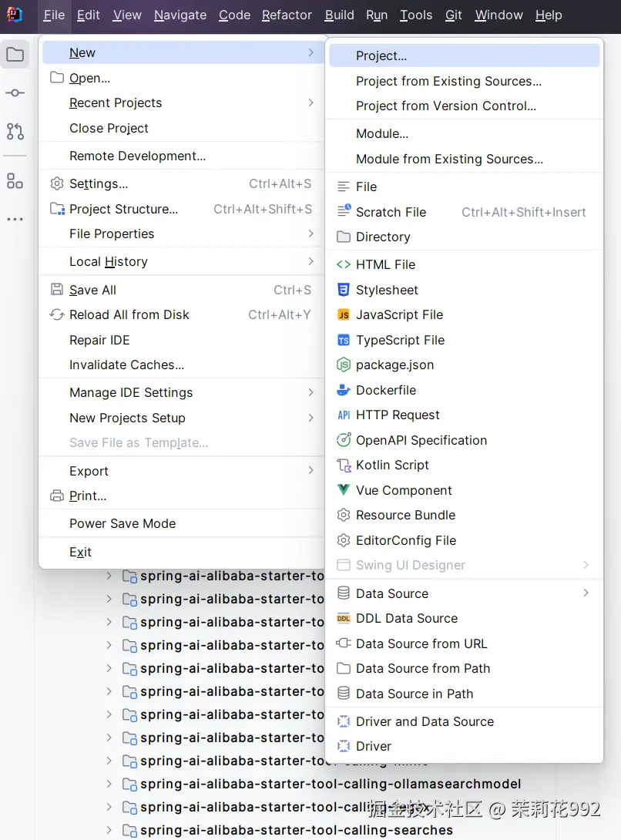Image resolution: width=621 pixels, height=840 pixels.
Task: Create a new Vue Component
Action: click(x=404, y=490)
